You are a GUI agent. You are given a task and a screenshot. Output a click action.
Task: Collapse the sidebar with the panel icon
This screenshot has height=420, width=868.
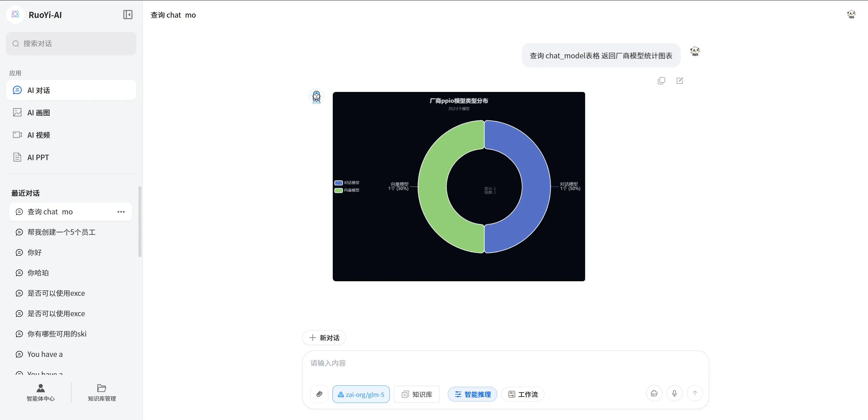[128, 15]
